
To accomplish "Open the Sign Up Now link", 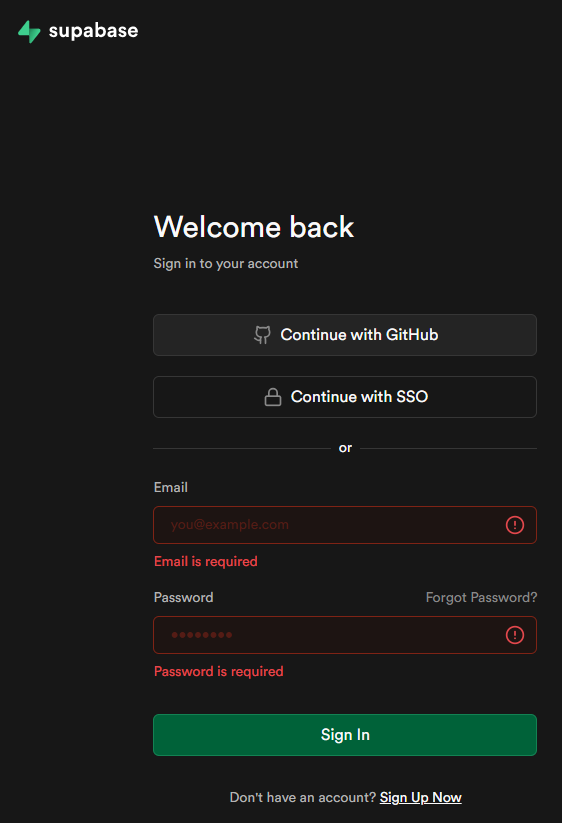I will (x=421, y=798).
